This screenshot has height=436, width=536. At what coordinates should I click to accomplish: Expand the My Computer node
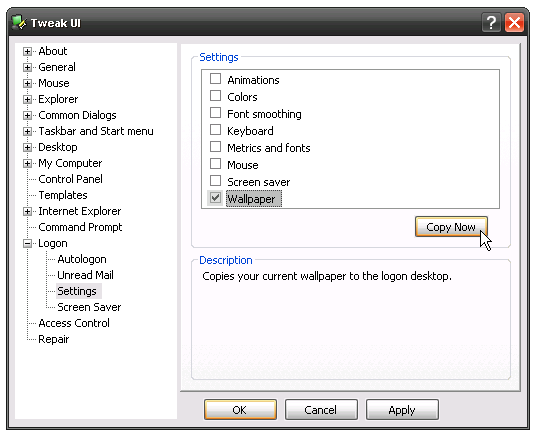pyautogui.click(x=27, y=163)
